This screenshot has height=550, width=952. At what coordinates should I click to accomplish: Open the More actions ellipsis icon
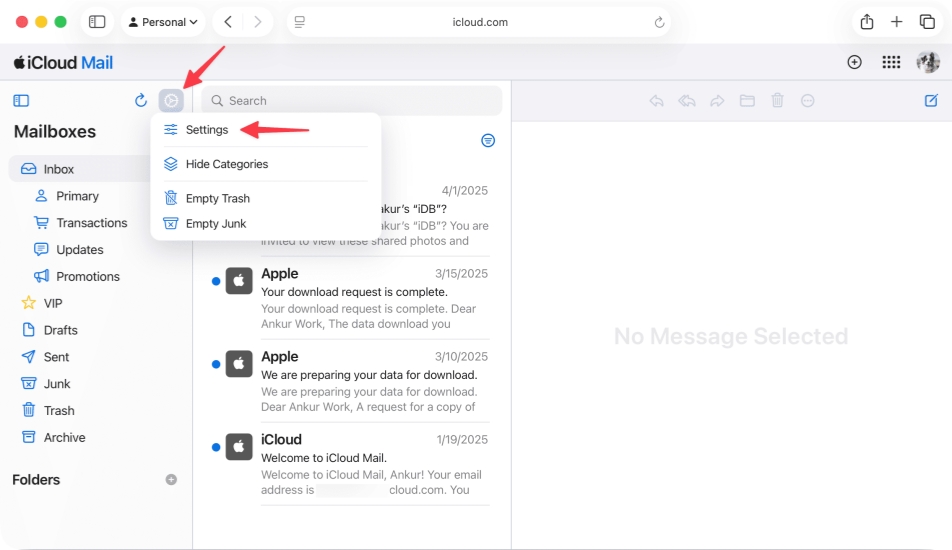[808, 101]
